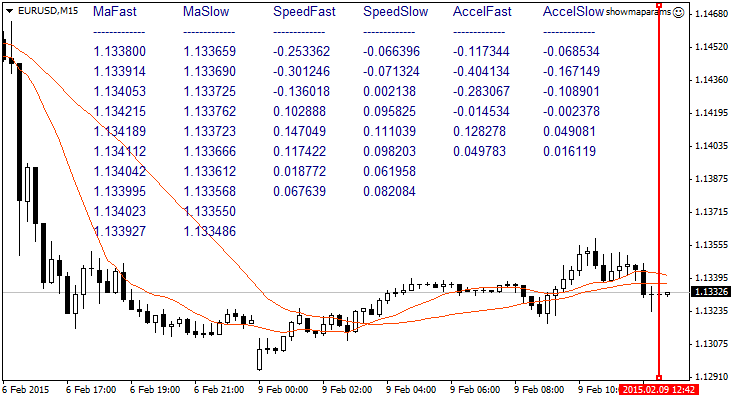Viewport: 731px width, 396px height.
Task: Select MaFast value 1.133800
Action: [120, 51]
